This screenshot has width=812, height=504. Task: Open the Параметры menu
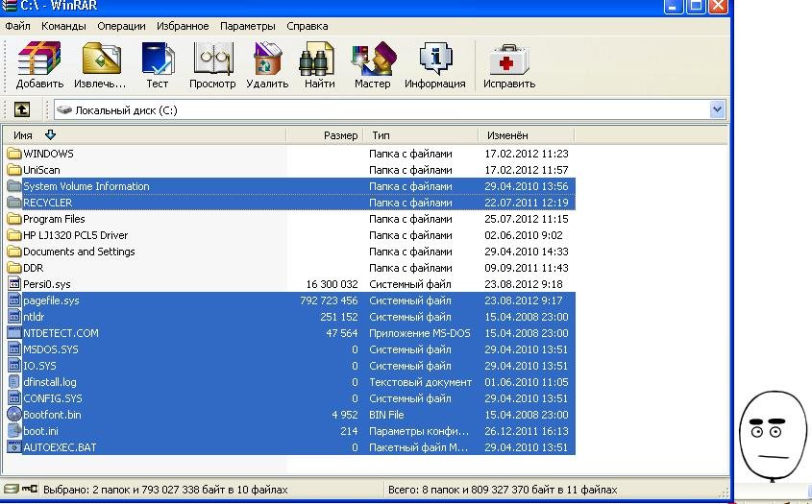248,26
